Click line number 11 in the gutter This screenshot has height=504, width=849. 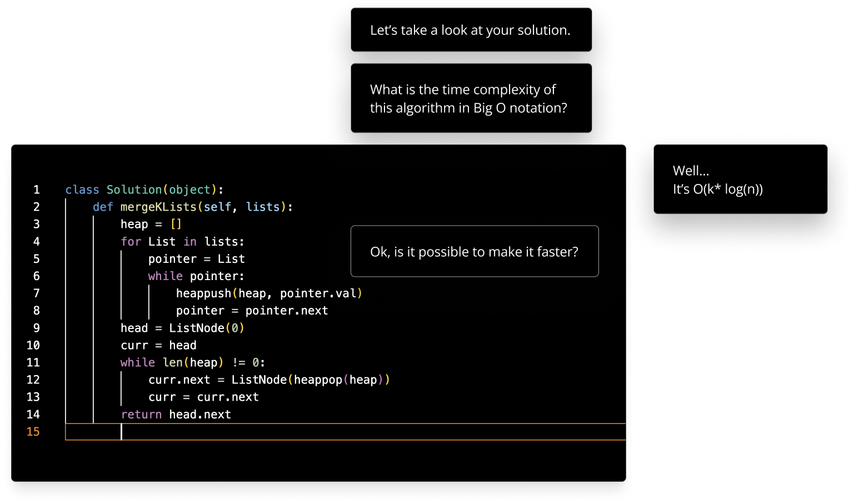[x=33, y=363]
